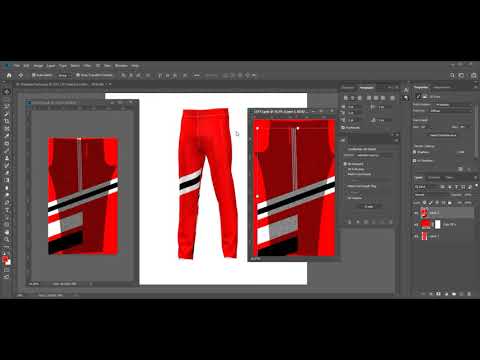Image resolution: width=480 pixels, height=360 pixels.
Task: Click the background color swatch
Action: coord(9,262)
